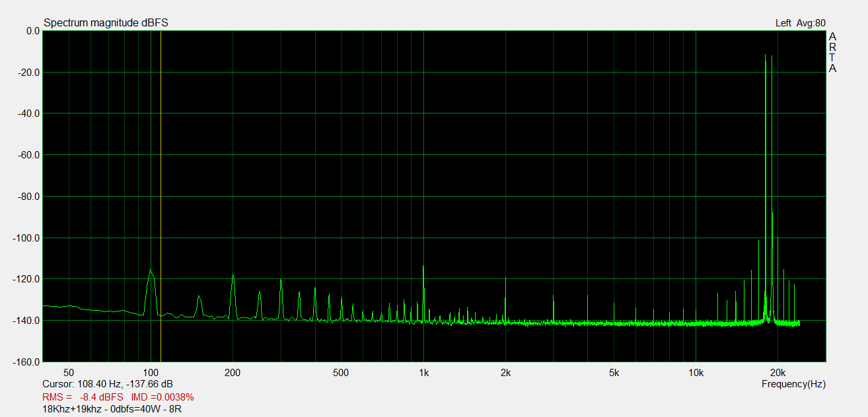Click the '-80.0' dB axis label

coord(29,197)
